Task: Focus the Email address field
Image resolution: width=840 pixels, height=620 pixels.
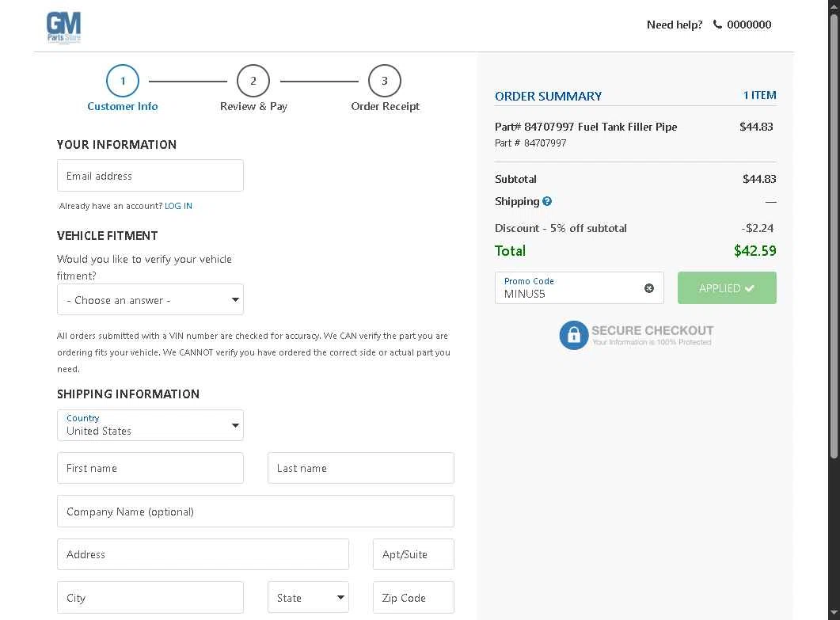Action: pyautogui.click(x=150, y=176)
